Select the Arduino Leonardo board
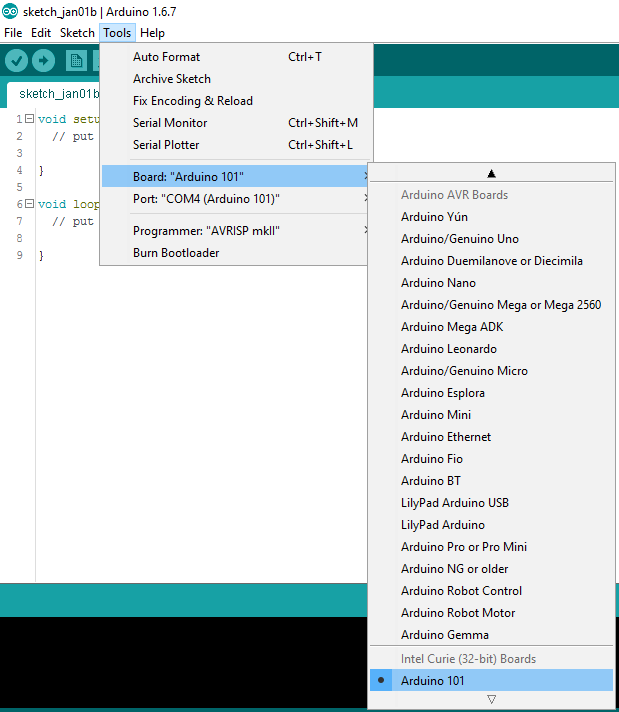619x712 pixels. click(491, 349)
